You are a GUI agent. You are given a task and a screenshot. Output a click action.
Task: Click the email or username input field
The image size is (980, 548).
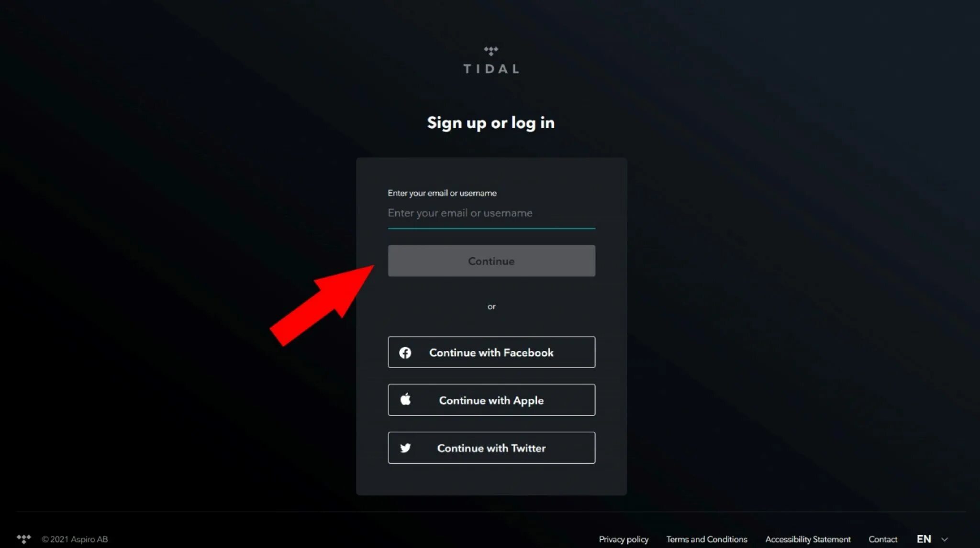[x=490, y=213]
